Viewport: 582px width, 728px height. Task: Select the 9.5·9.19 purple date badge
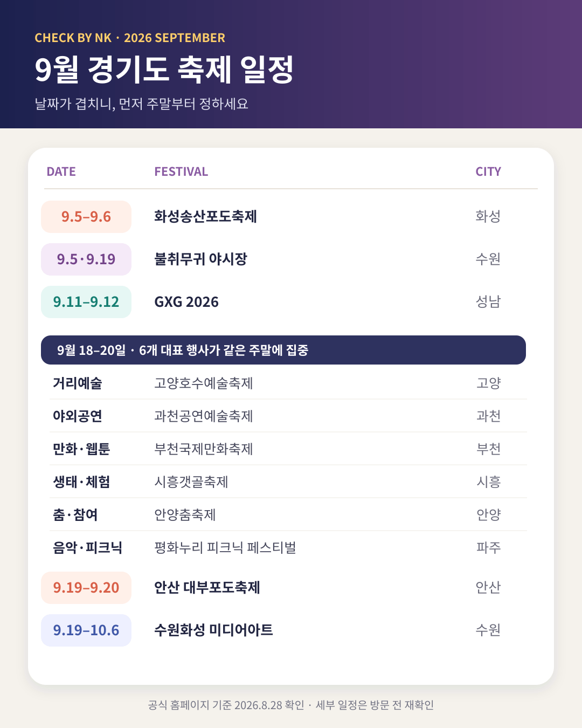tap(86, 259)
